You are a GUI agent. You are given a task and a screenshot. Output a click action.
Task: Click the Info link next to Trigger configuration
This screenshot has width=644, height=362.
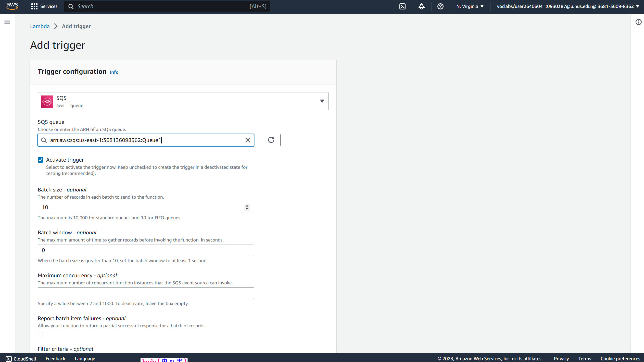(114, 72)
